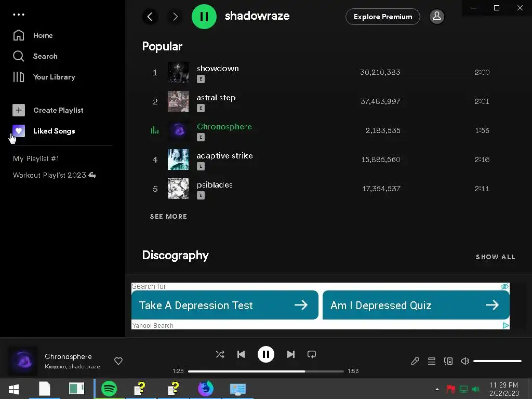Click the astral step album art

click(x=178, y=101)
